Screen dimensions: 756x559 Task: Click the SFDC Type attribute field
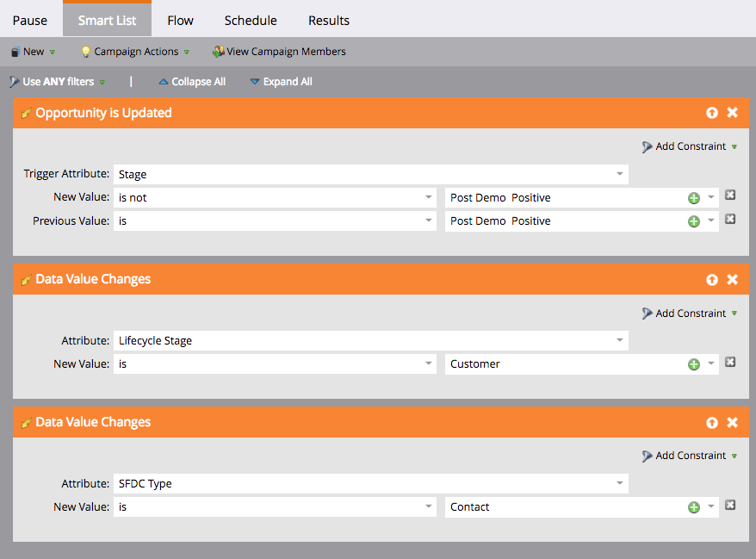[370, 484]
